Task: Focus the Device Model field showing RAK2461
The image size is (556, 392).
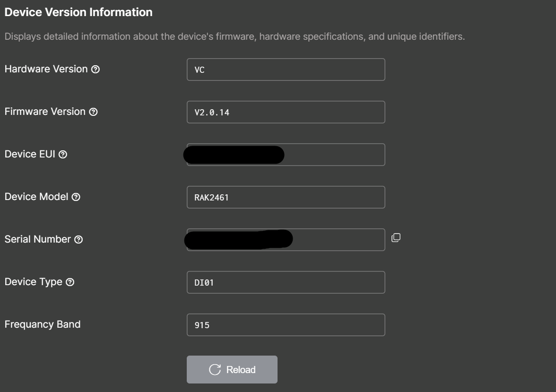Action: [x=286, y=197]
